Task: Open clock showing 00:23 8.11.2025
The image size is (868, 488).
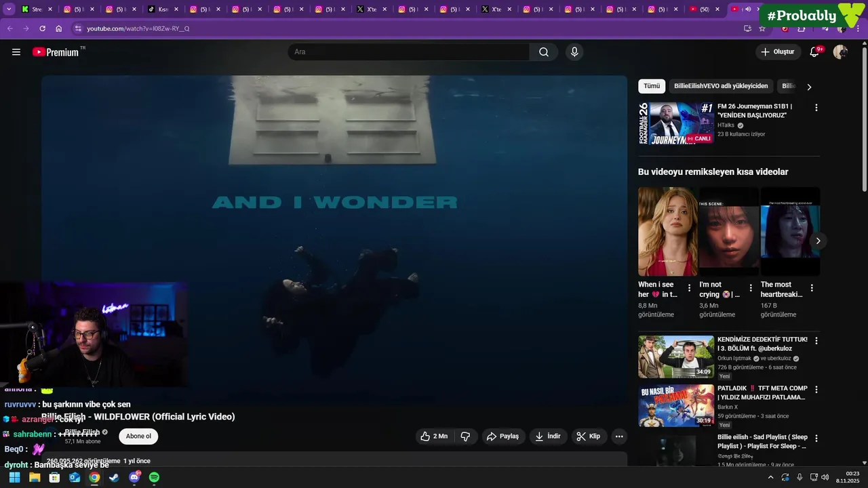Action: point(848,477)
